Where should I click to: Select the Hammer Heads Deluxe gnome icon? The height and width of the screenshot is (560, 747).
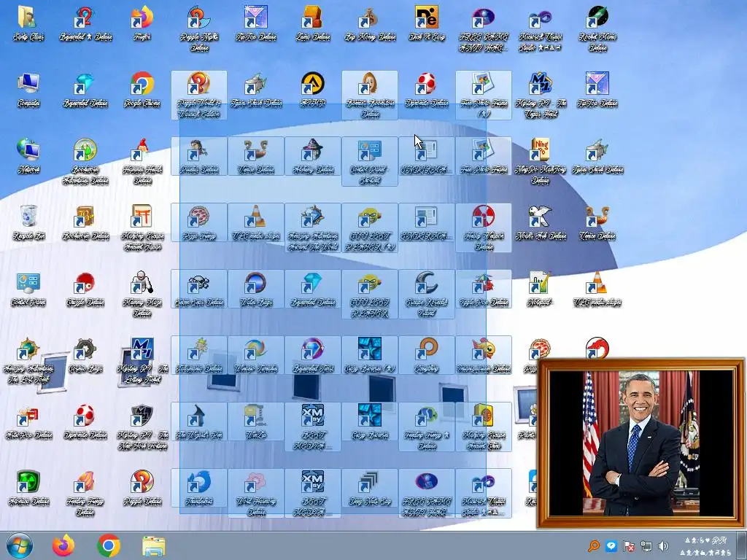click(x=142, y=161)
